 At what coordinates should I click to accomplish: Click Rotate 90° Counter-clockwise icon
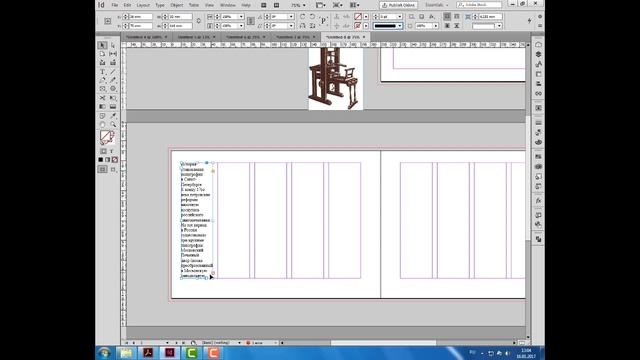pyautogui.click(x=312, y=17)
